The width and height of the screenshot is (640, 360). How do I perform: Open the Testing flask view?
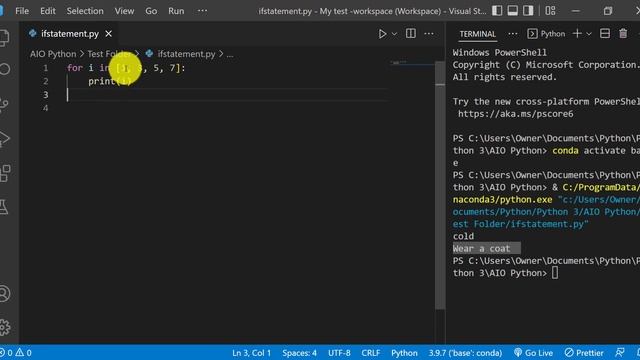click(4, 207)
